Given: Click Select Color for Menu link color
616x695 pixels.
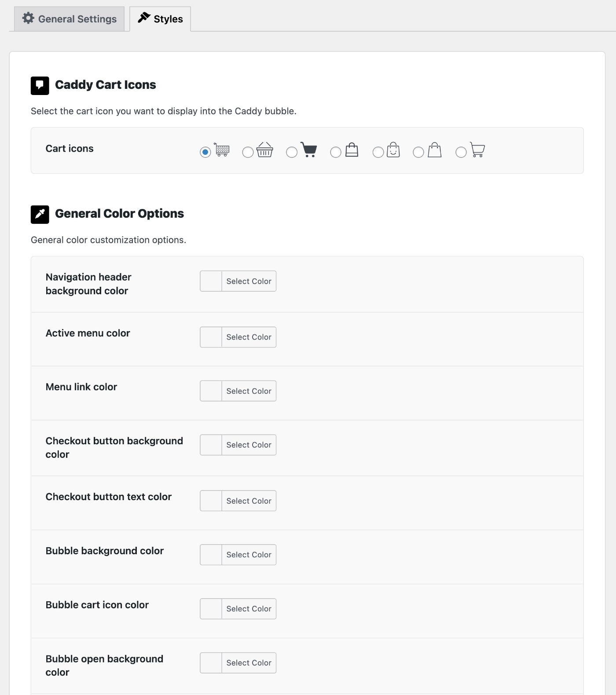Looking at the screenshot, I should (249, 391).
